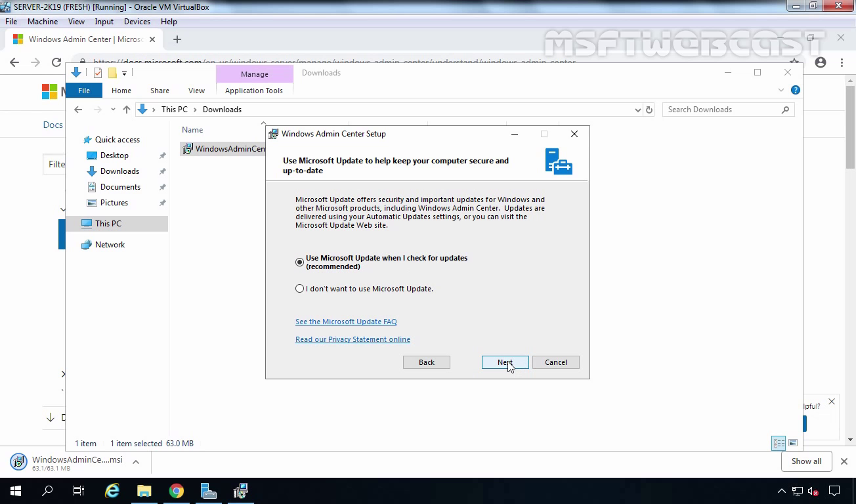The image size is (856, 504).
Task: Click the Manage contextual tab
Action: [254, 74]
